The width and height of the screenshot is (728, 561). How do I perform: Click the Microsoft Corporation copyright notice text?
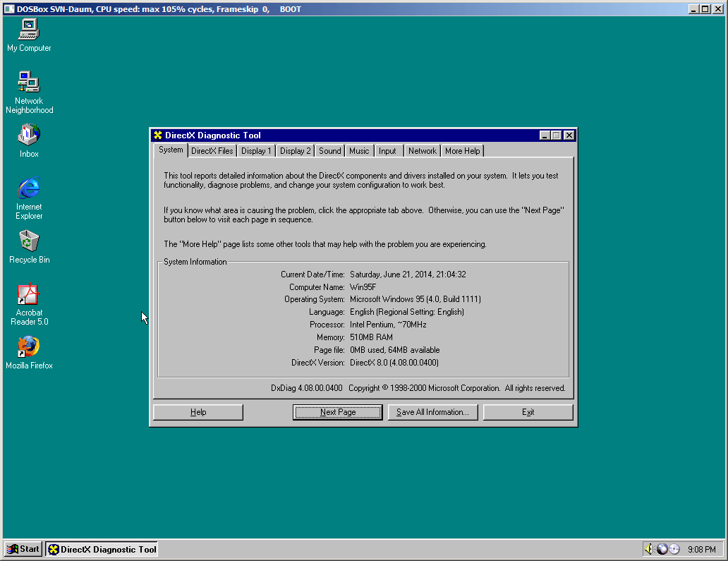457,388
